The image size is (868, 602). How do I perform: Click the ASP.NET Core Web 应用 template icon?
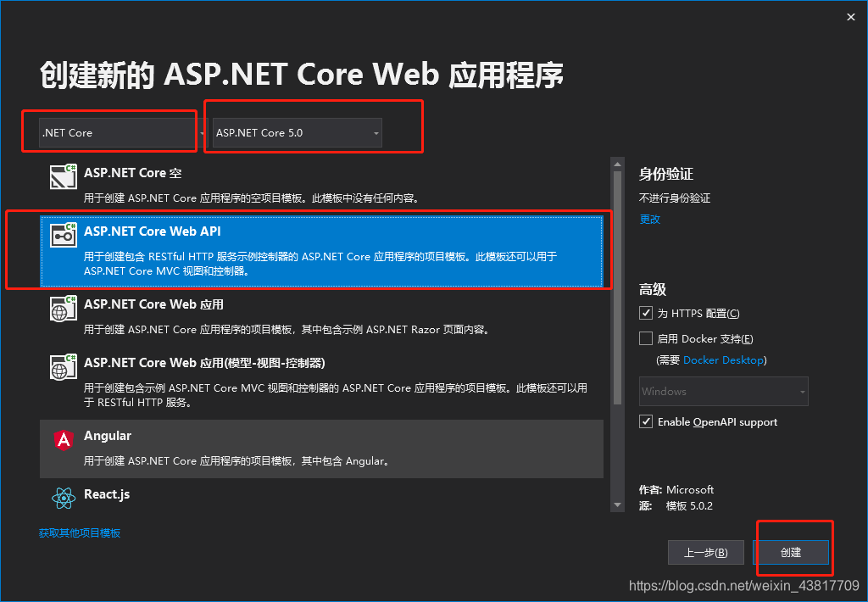(63, 309)
